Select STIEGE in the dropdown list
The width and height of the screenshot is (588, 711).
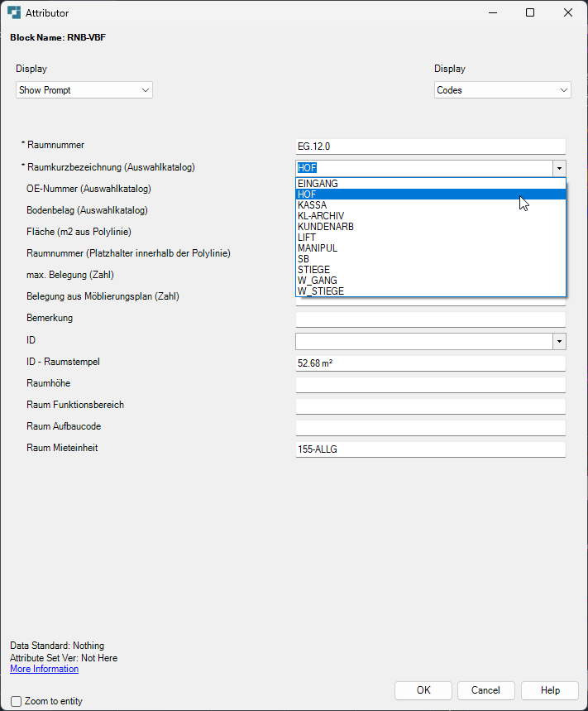(x=431, y=269)
